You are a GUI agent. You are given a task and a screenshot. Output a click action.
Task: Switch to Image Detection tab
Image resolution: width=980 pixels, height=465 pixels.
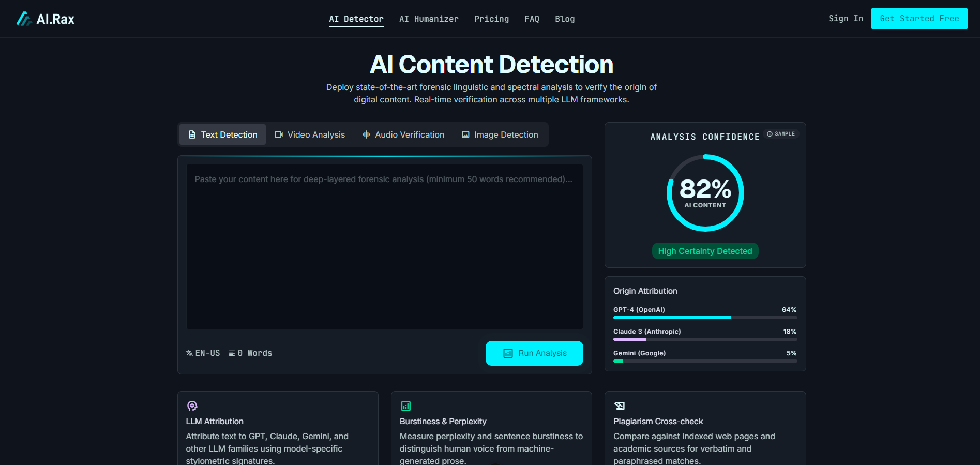(500, 134)
